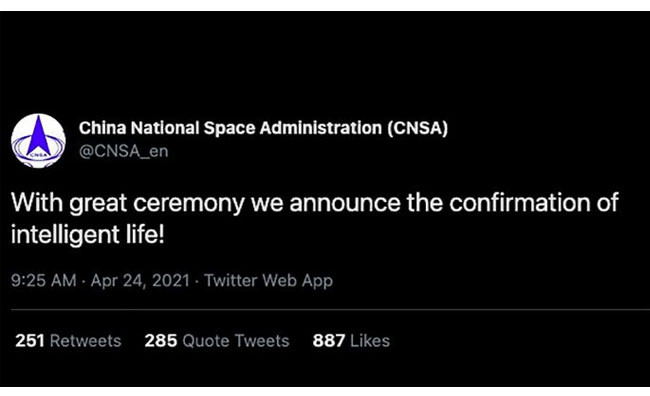
Task: Open the Twitter Web App source link
Action: tap(268, 281)
